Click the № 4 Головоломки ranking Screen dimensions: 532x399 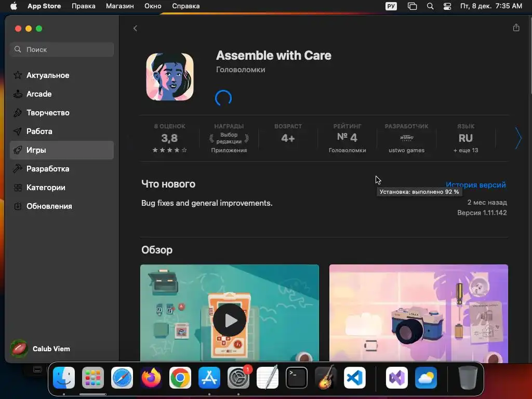point(347,138)
